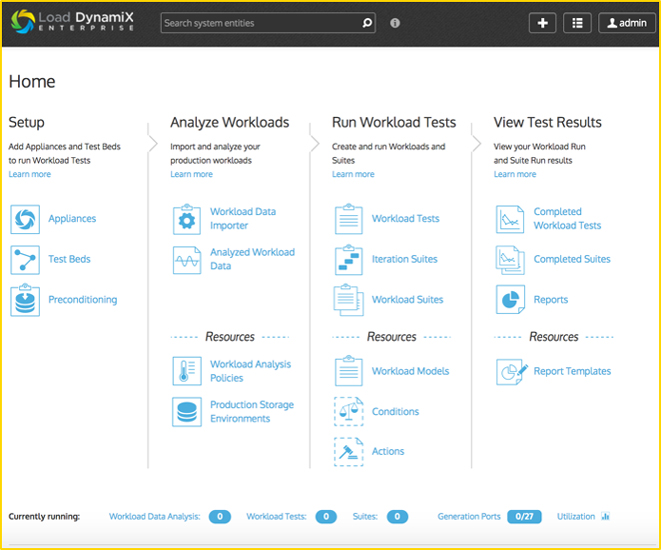Click the Workload Tests running status link
Viewport: 661px width, 550px height.
[x=276, y=517]
